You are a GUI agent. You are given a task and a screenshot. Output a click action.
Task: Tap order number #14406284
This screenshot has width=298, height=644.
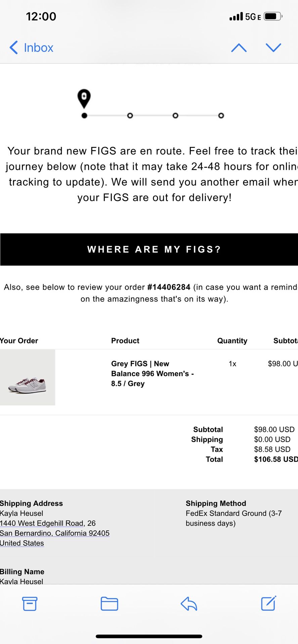(169, 287)
